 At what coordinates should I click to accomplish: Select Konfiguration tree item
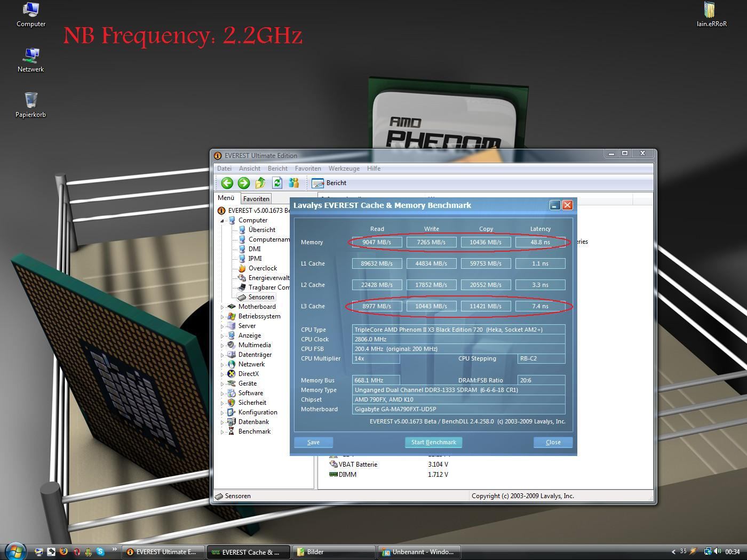click(258, 412)
